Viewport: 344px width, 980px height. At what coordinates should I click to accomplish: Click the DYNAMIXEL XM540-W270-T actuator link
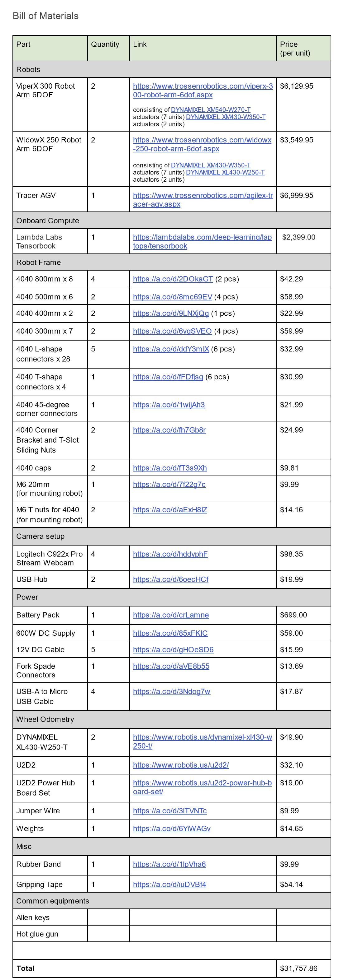[211, 109]
